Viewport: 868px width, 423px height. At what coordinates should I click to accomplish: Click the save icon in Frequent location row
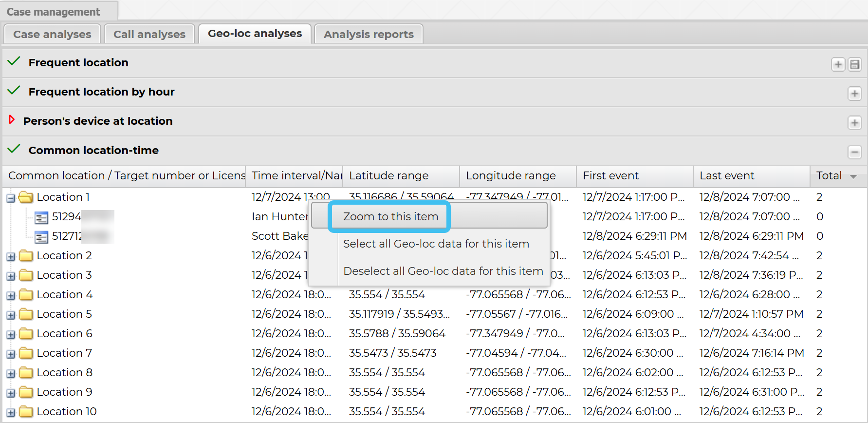pyautogui.click(x=854, y=64)
